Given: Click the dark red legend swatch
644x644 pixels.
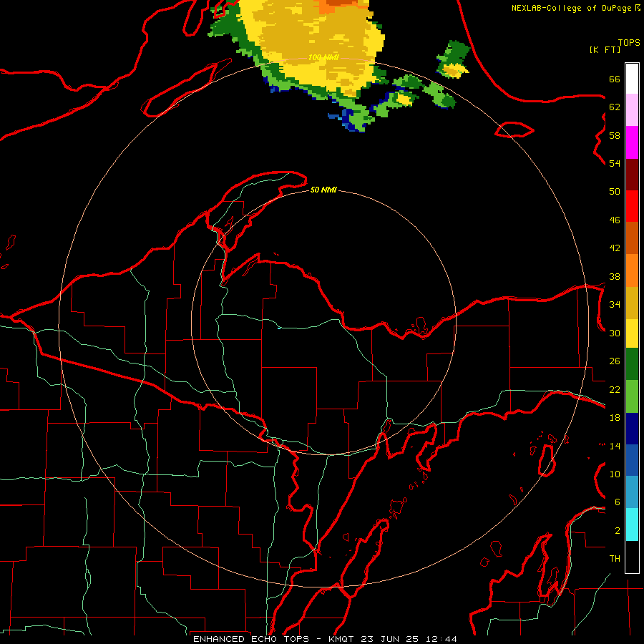Looking at the screenshot, I should pos(632,175).
